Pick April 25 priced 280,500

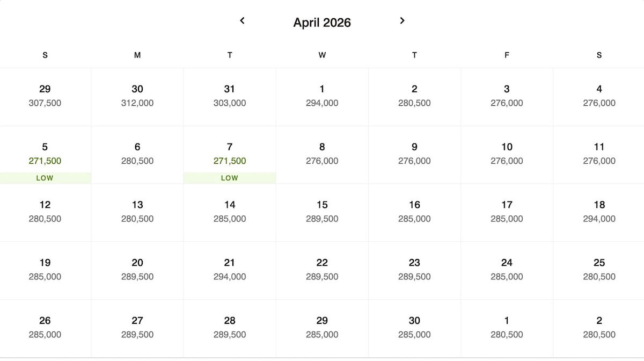599,270
